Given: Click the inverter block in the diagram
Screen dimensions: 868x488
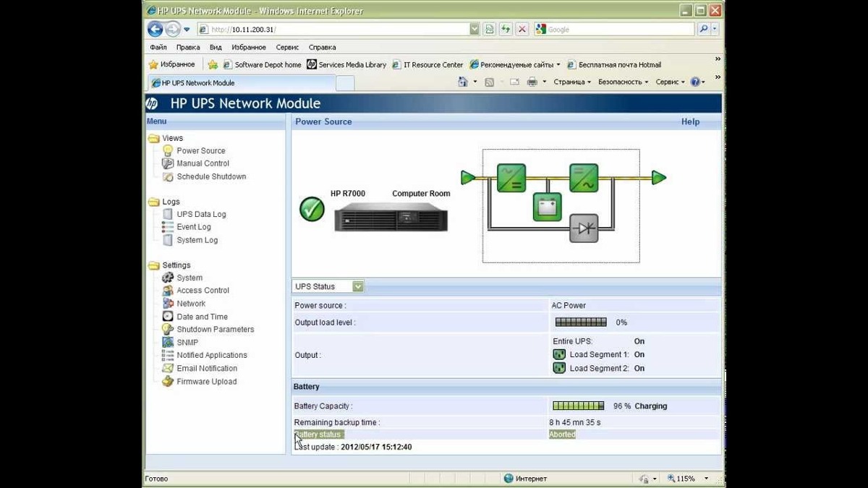Looking at the screenshot, I should 583,178.
